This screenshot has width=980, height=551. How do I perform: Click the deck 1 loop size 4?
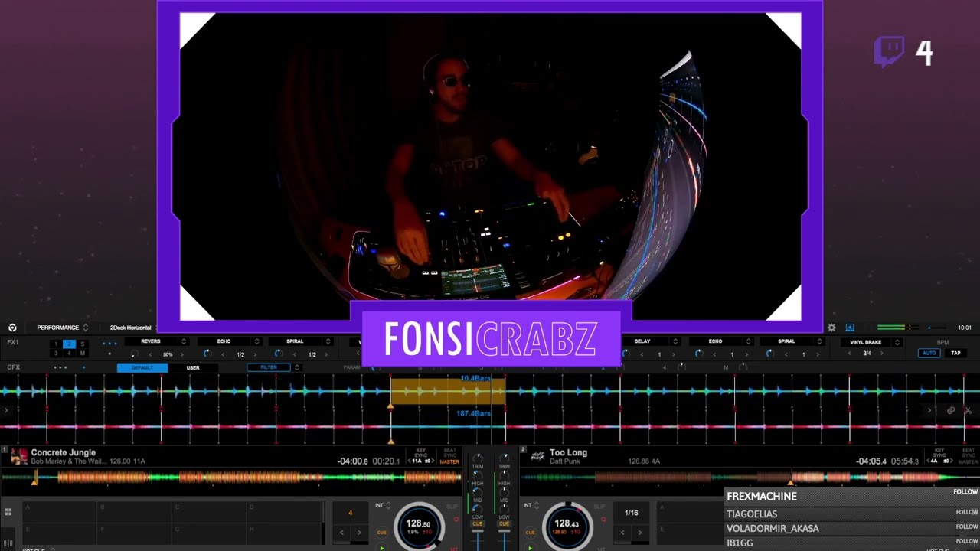pos(351,513)
